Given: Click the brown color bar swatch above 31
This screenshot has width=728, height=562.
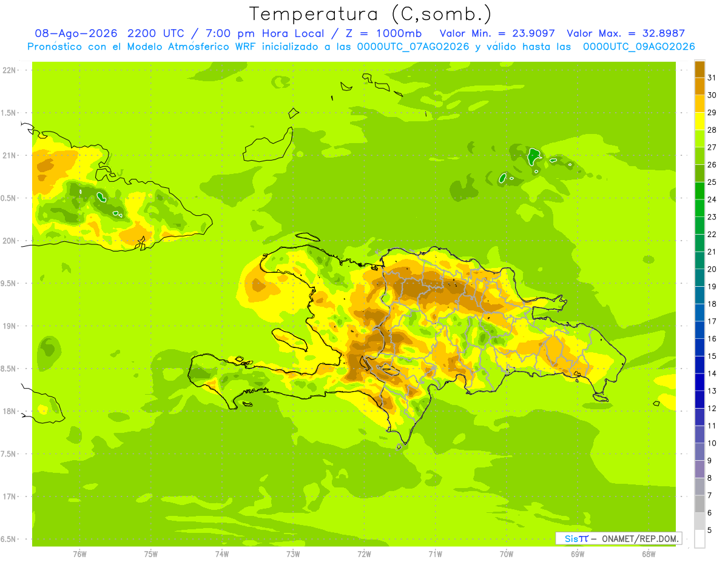Looking at the screenshot, I should [699, 69].
